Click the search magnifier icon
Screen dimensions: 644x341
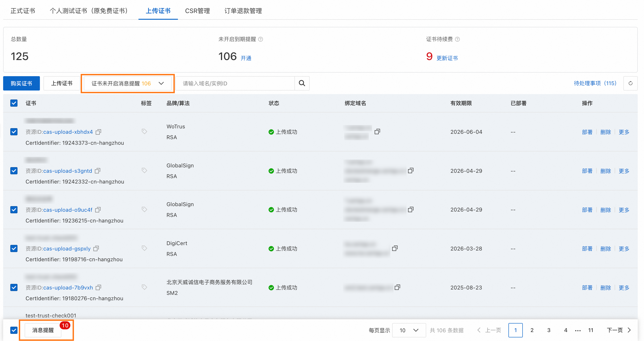pos(302,83)
